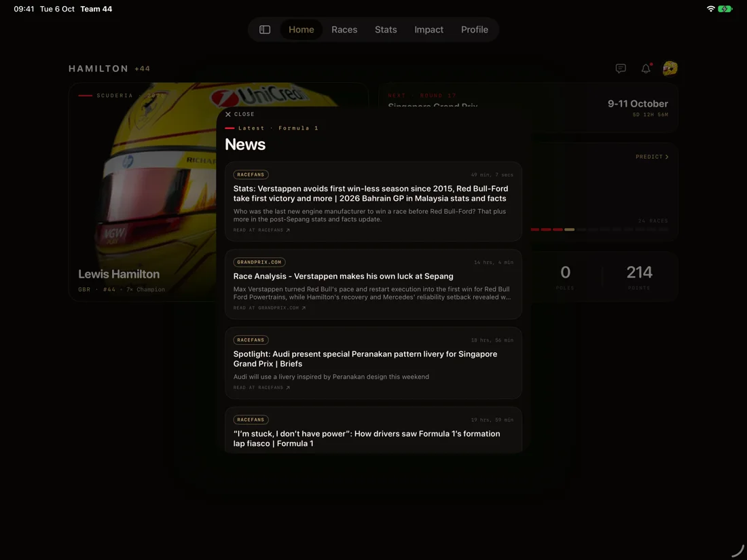Click the '18 hrs, 56 min' timestamp

pos(492,341)
